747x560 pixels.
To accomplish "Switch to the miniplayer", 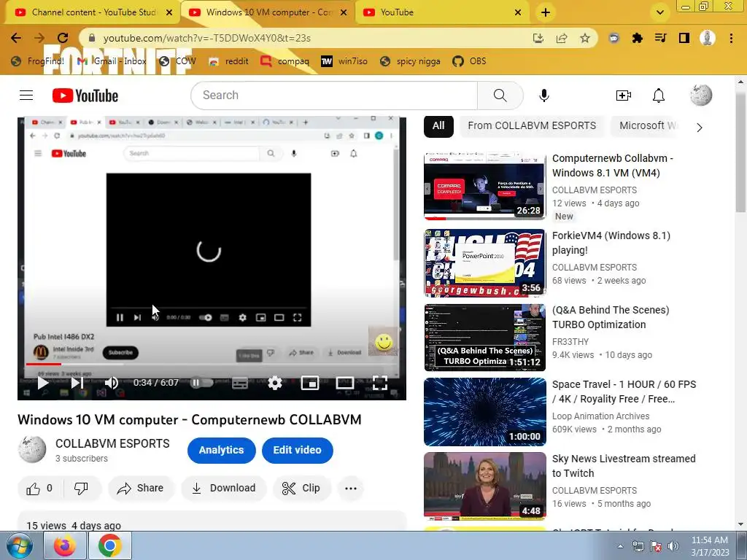I will pyautogui.click(x=309, y=382).
